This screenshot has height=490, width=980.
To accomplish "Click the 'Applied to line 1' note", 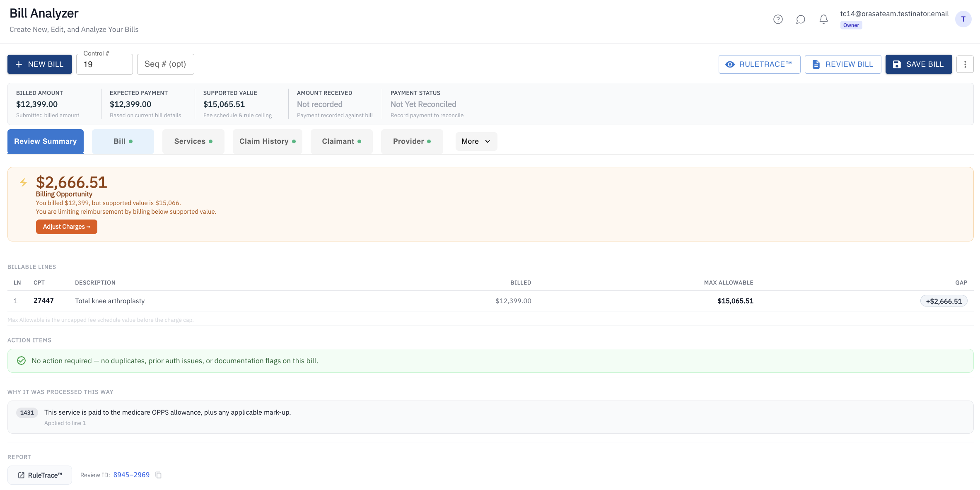I will pyautogui.click(x=65, y=423).
